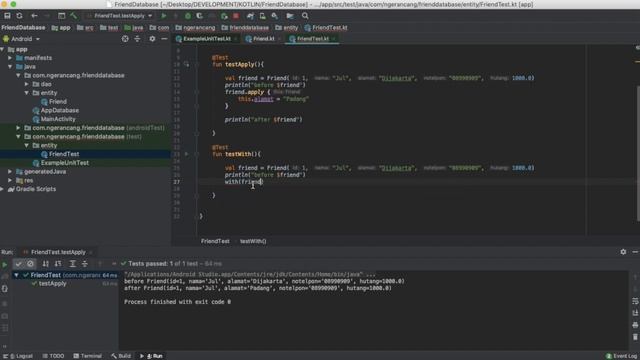
Task: Run tests with green play icon in top toolbar
Action: pos(164,16)
